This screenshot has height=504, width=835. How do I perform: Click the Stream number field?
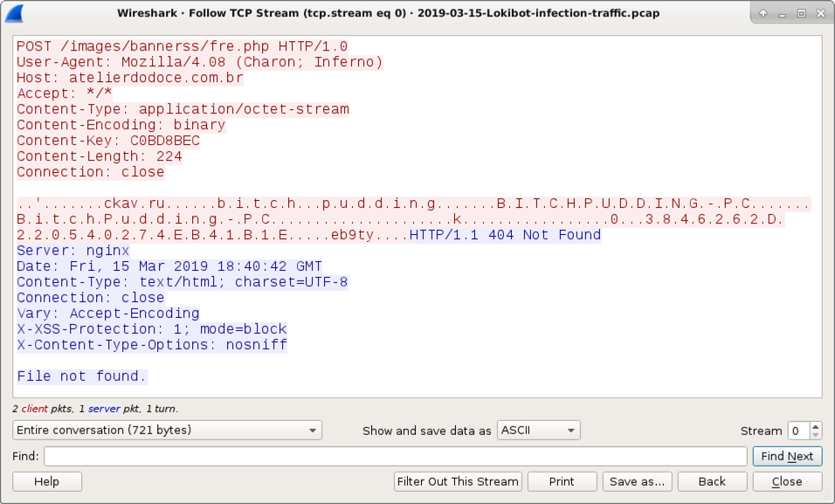tap(799, 431)
